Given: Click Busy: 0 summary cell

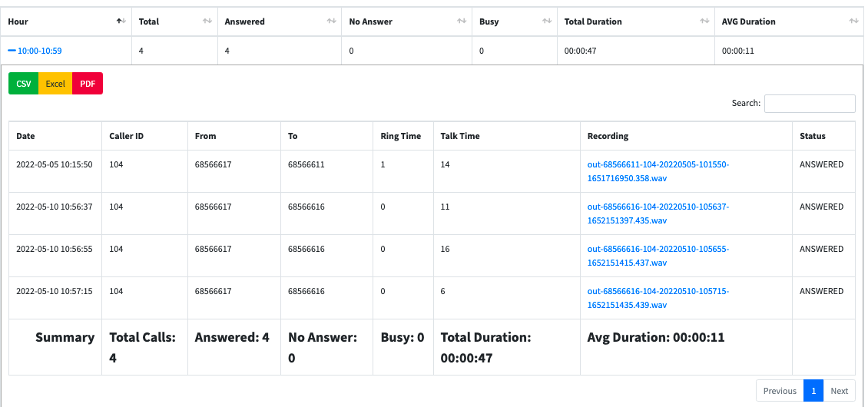Looking at the screenshot, I should click(403, 347).
